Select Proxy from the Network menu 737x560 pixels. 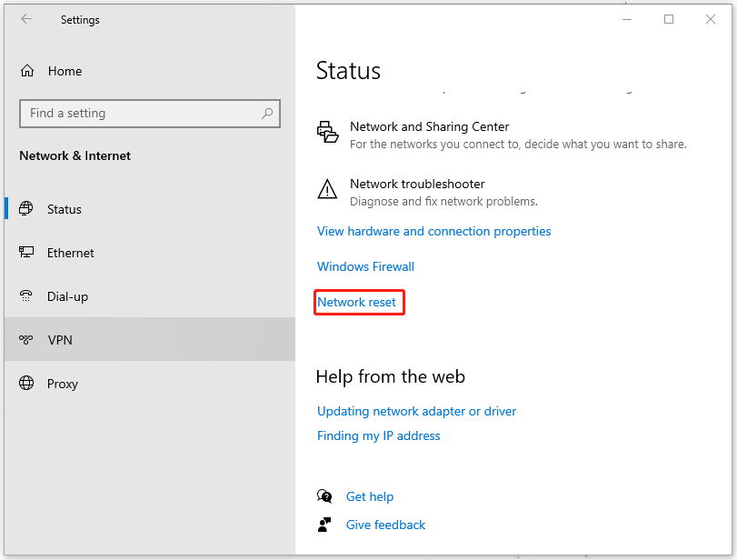(63, 384)
